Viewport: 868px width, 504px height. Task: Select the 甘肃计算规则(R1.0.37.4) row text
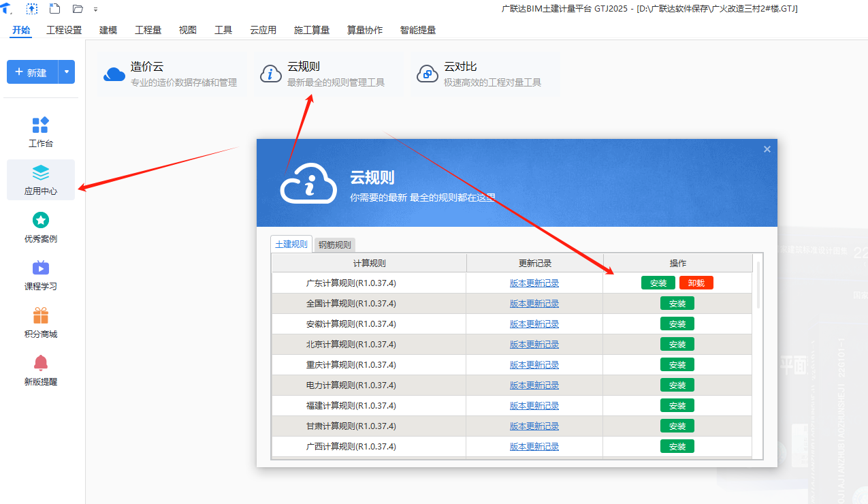click(351, 426)
